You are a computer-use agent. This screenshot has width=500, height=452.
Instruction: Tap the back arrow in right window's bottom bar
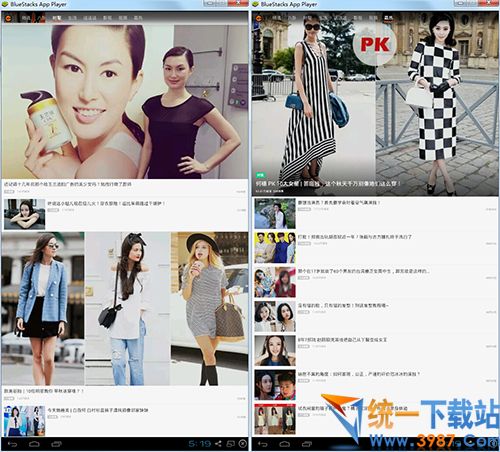(x=263, y=444)
